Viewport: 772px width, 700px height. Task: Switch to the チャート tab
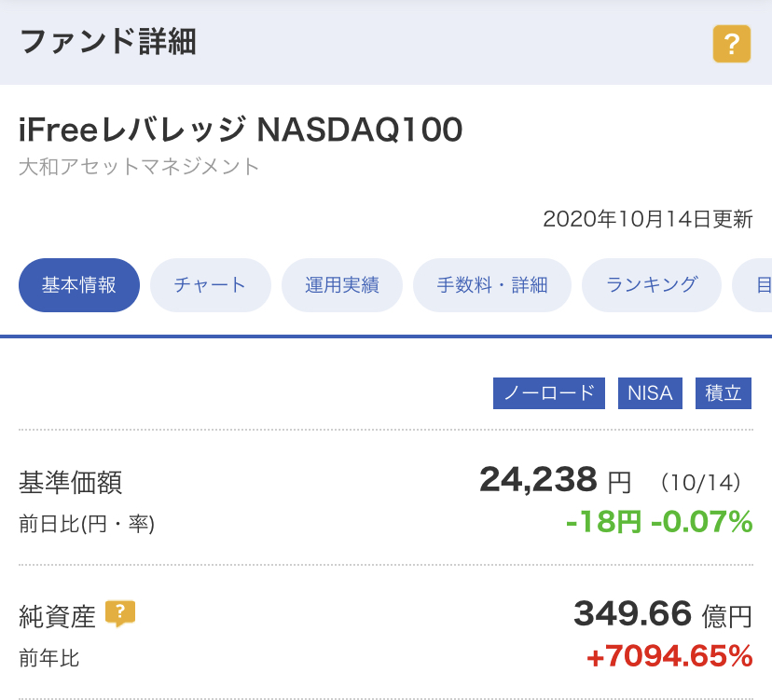[210, 285]
